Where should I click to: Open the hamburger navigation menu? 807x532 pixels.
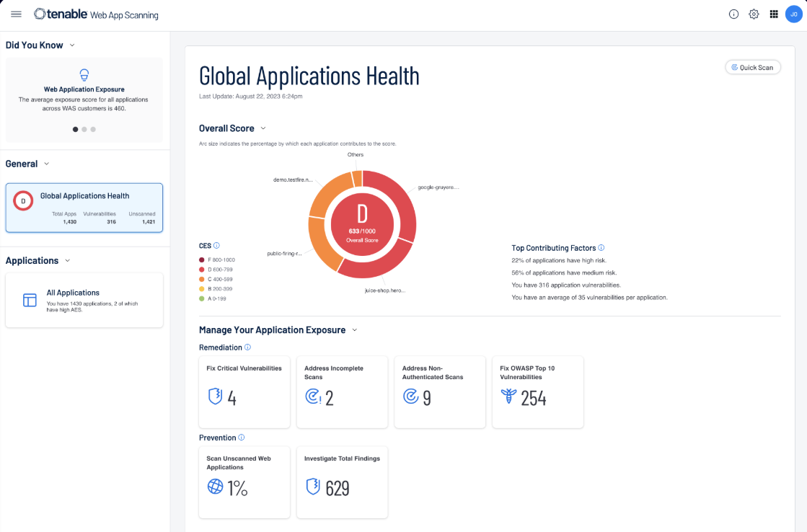(16, 14)
